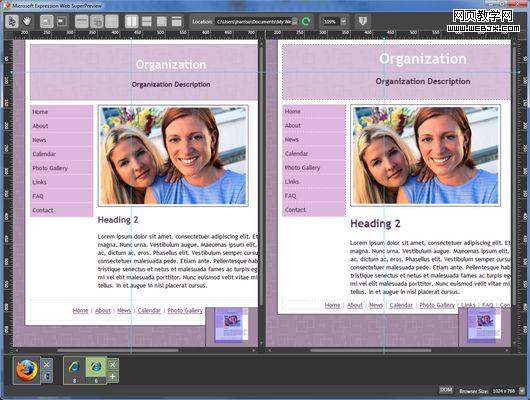
Task: Click the help shield icon in toolbar
Action: [x=363, y=22]
